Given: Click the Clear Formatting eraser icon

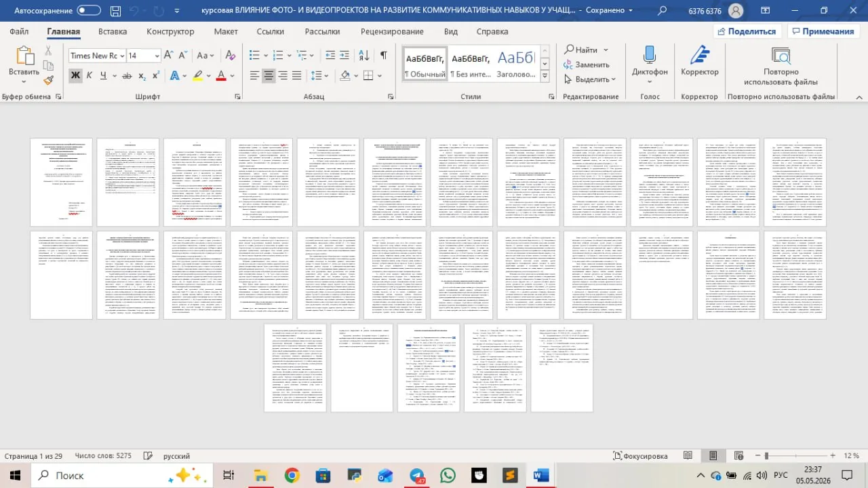Looking at the screenshot, I should pyautogui.click(x=230, y=55).
